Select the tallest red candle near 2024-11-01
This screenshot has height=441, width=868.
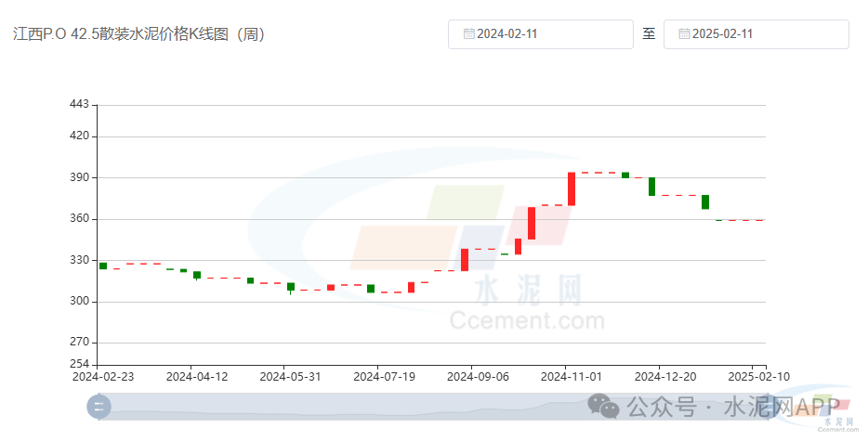(x=572, y=188)
